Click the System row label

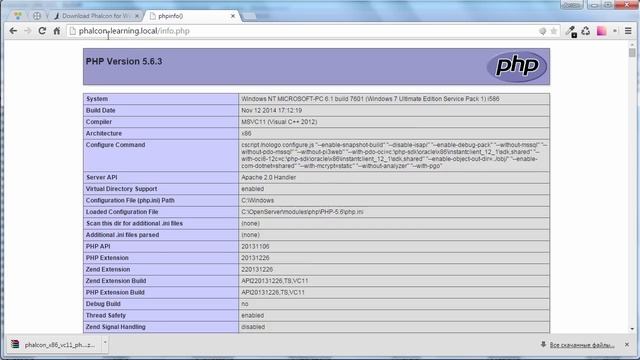[97, 99]
